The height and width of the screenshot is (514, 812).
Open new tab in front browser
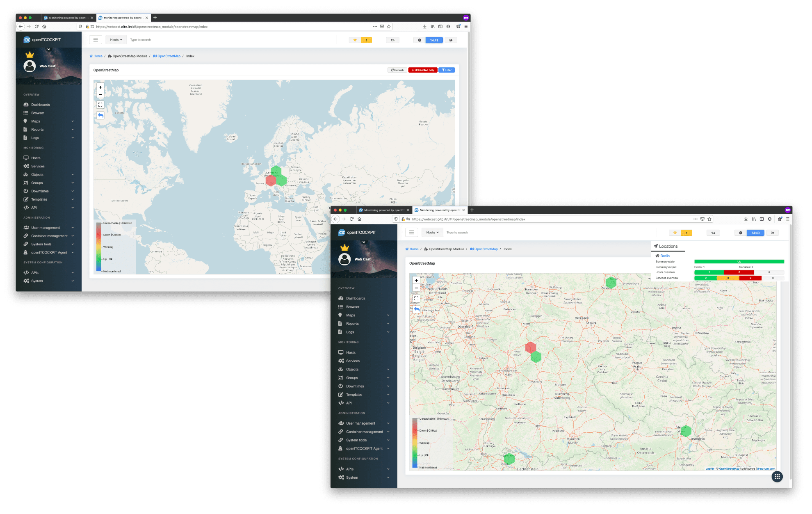tap(472, 210)
